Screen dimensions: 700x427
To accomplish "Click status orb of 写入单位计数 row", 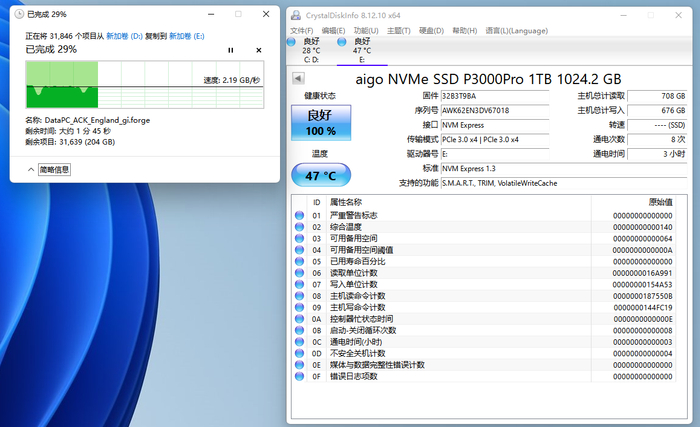I will pos(299,285).
